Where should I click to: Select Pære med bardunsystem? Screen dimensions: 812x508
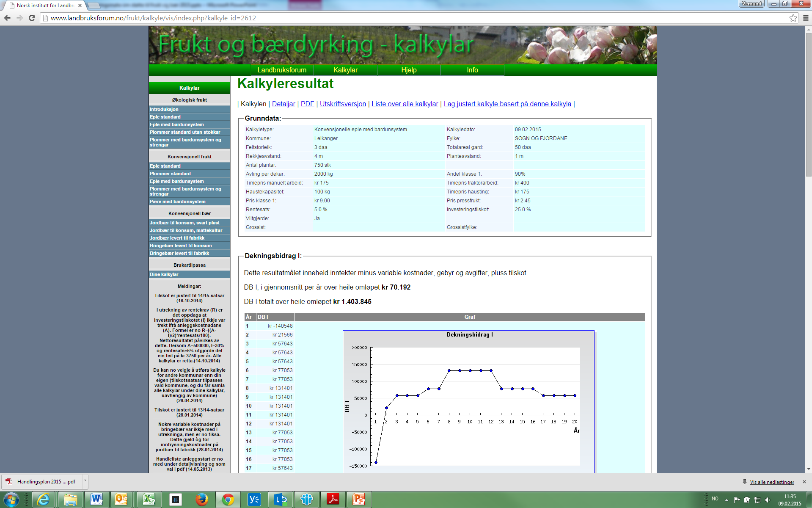(190, 202)
